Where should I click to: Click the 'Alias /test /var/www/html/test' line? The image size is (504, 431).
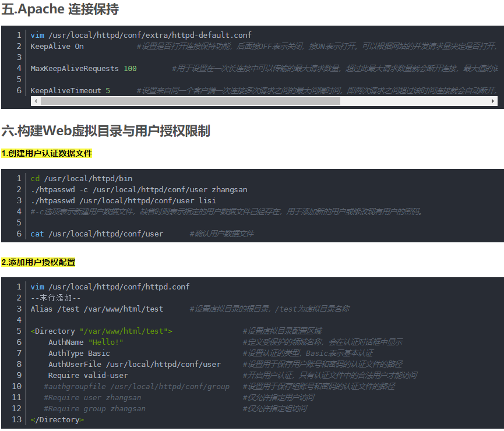coord(97,309)
